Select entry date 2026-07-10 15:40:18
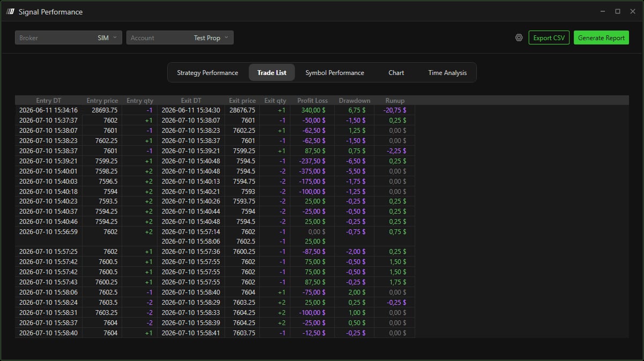Image resolution: width=644 pixels, height=361 pixels. pos(49,191)
